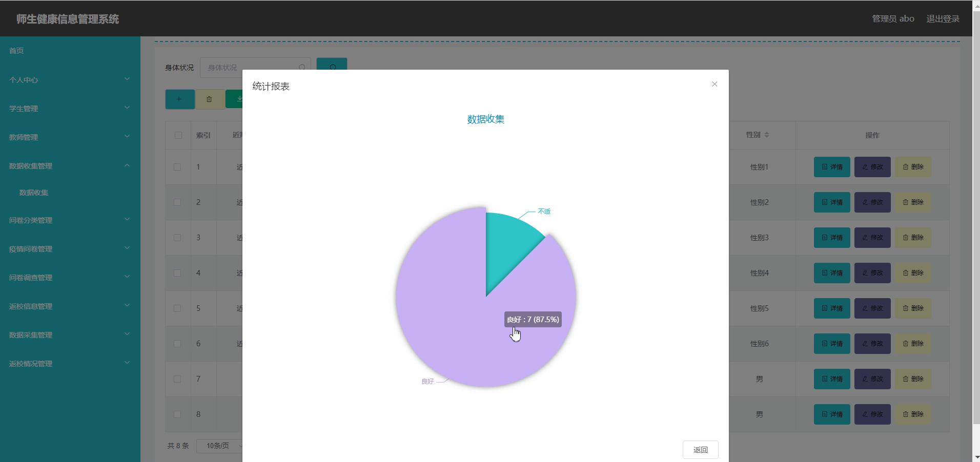Open the 10条/页 page size dropdown
Viewport: 980px width, 462px height.
pyautogui.click(x=221, y=446)
